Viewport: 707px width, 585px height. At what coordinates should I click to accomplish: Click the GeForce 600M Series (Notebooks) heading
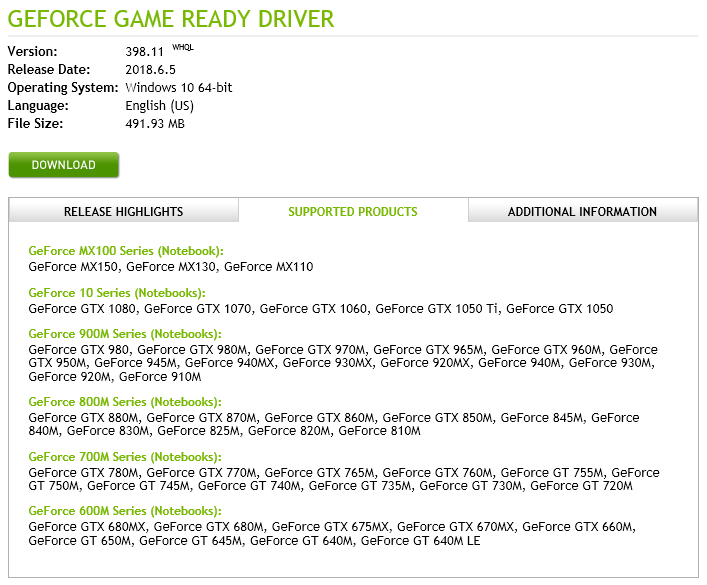coord(125,511)
